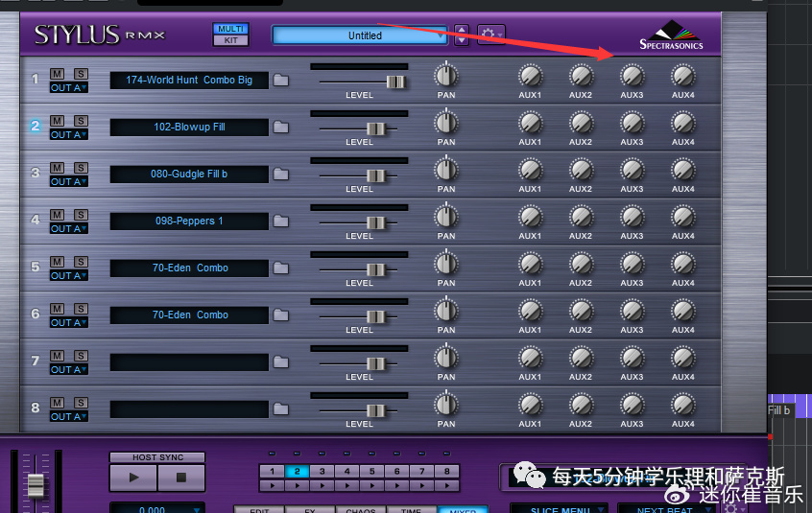Open the OUT A output menu on part 8
The width and height of the screenshot is (812, 513).
69,417
